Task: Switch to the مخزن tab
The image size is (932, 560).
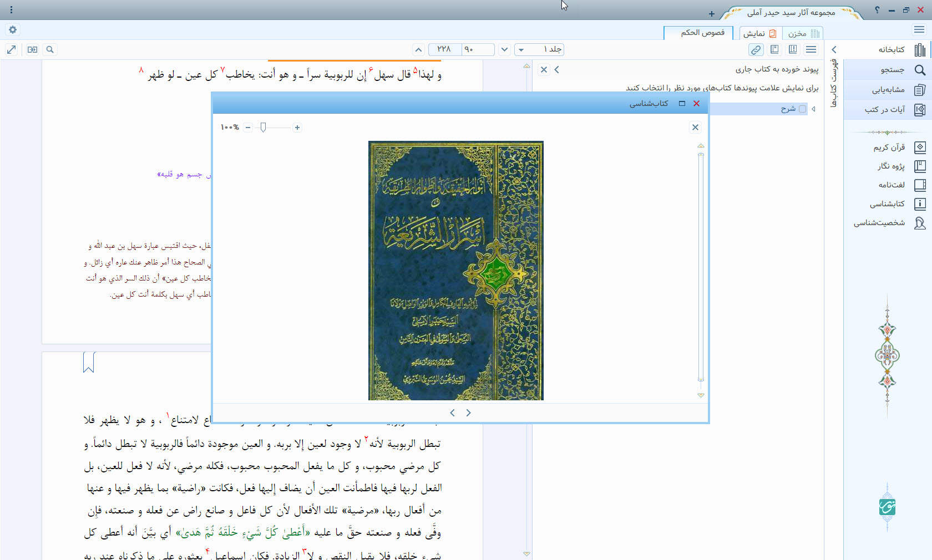Action: 802,33
